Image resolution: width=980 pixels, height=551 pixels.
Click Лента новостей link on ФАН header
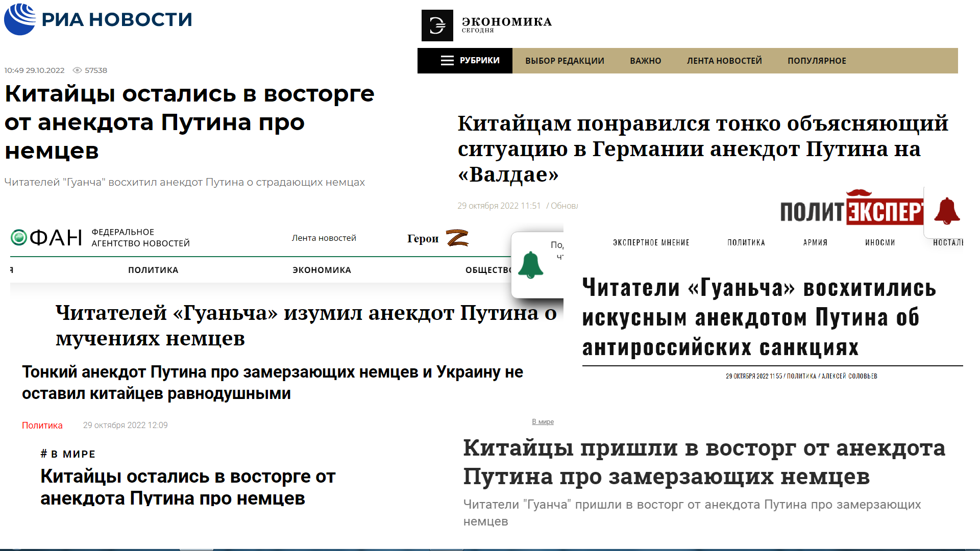click(324, 238)
